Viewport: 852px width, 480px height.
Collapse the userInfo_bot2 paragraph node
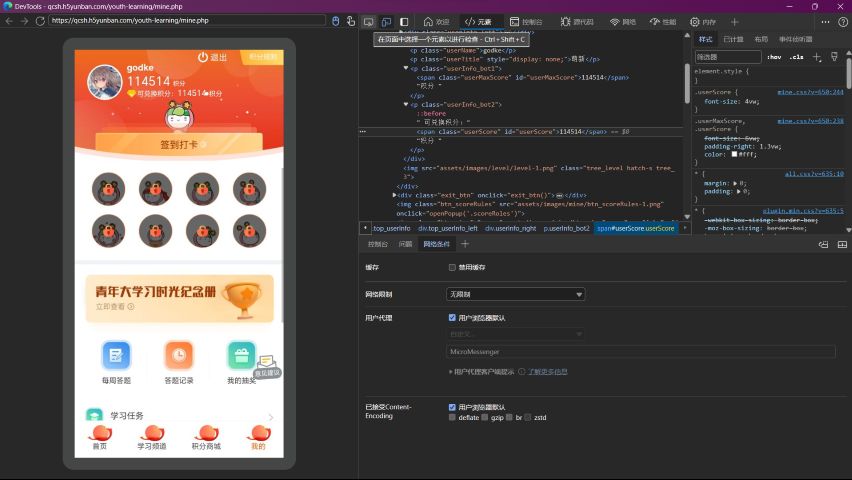click(405, 104)
